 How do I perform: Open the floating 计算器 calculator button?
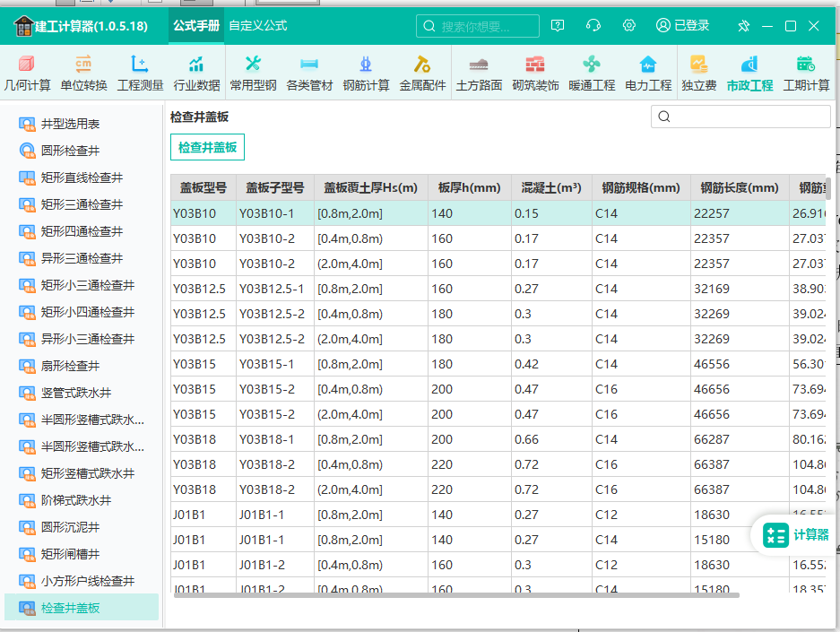[x=796, y=535]
